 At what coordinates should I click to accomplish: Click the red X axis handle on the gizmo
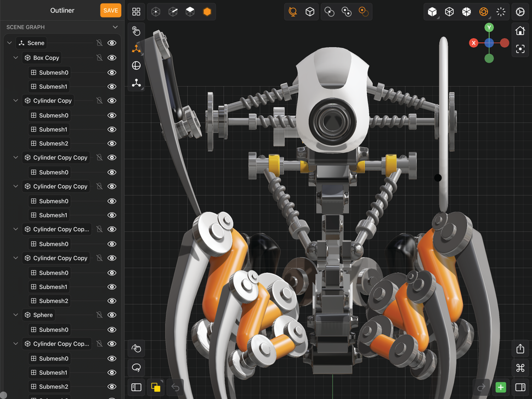474,42
